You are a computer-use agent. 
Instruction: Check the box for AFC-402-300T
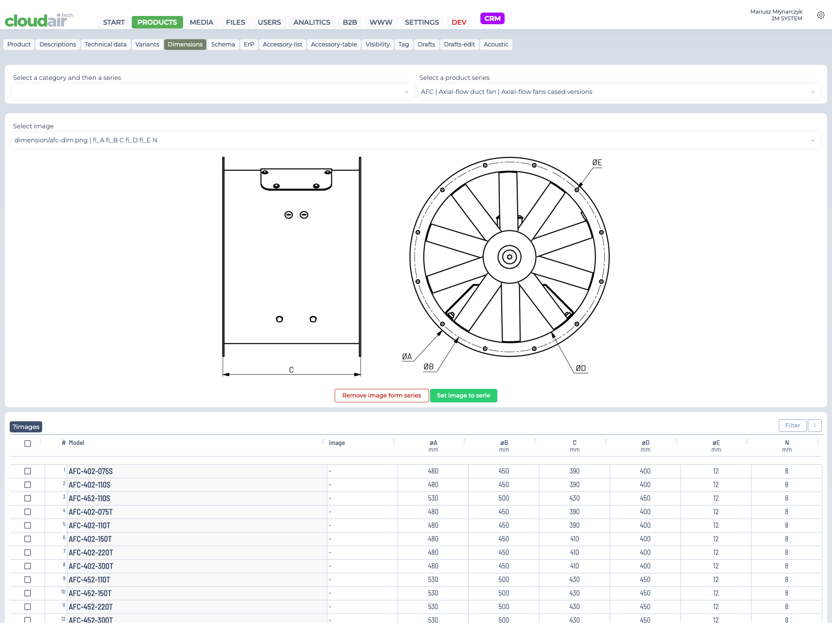pos(28,566)
